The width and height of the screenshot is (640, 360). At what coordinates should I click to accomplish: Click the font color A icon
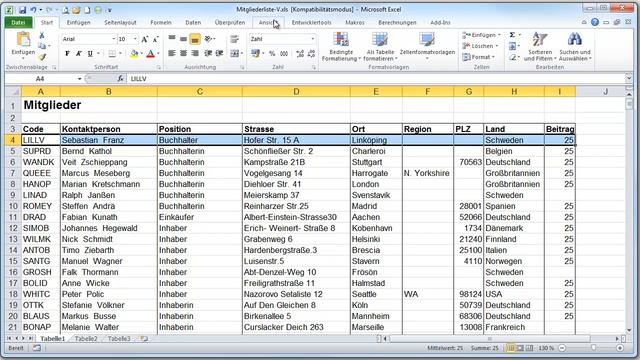(x=151, y=53)
